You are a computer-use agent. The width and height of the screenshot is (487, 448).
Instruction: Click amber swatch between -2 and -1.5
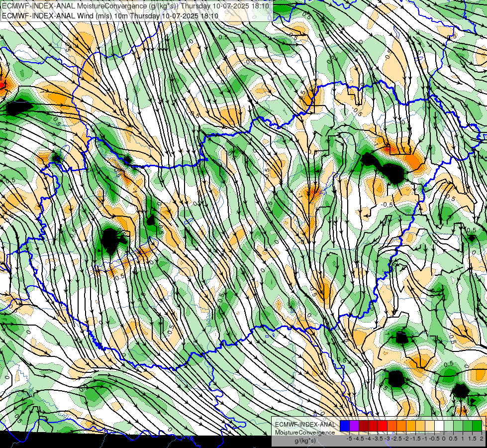tap(411, 426)
